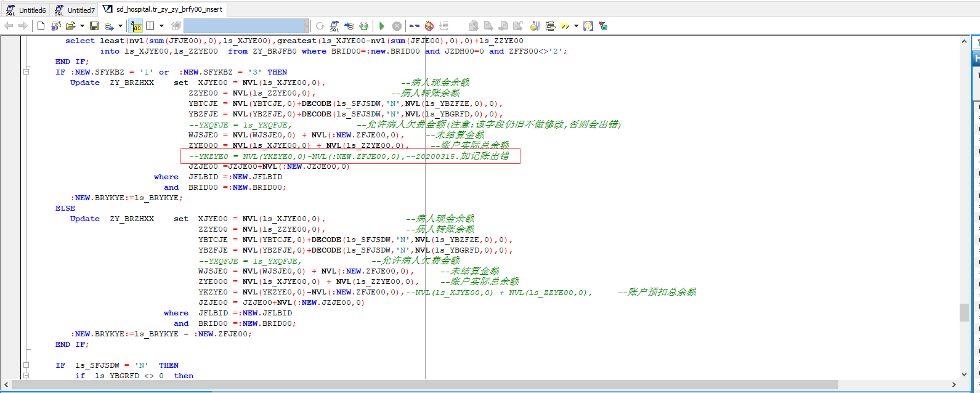Click the third gray document import icon
Viewport: 980px width, 393px height.
coord(503,26)
